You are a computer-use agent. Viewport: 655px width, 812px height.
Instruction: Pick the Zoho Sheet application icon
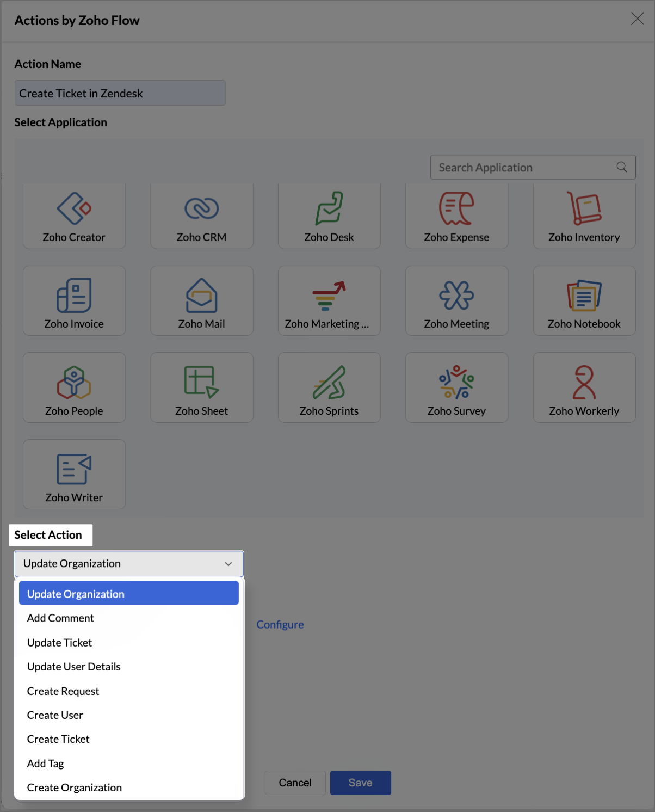[201, 382]
